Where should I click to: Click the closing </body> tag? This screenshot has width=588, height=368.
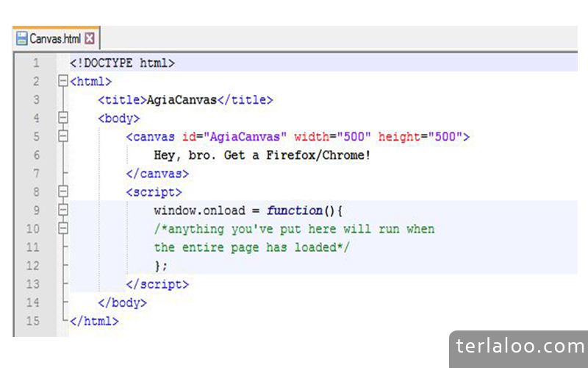pos(122,302)
